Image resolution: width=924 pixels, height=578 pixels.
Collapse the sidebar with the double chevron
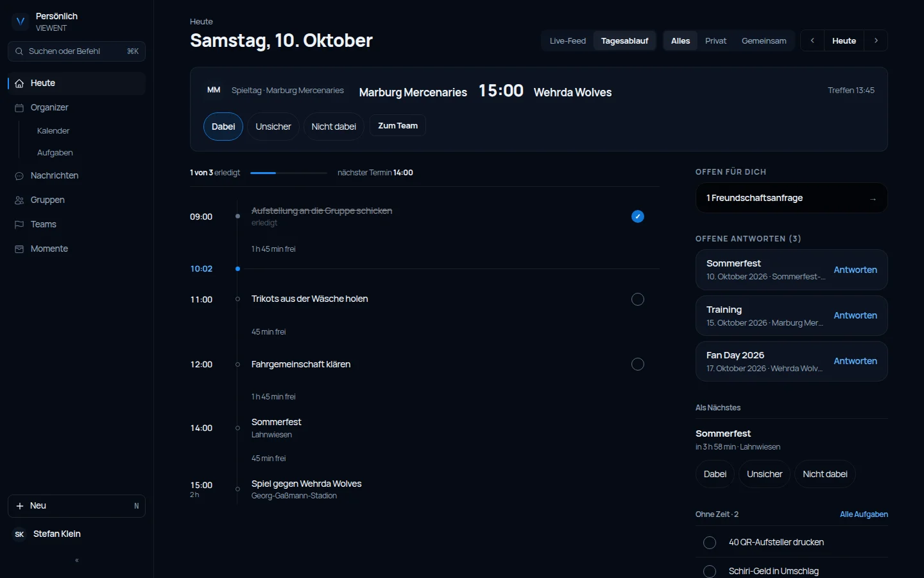[77, 561]
